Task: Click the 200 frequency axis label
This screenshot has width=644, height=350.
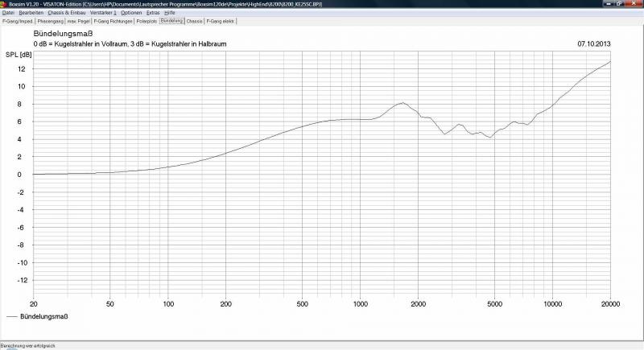Action: click(x=226, y=304)
